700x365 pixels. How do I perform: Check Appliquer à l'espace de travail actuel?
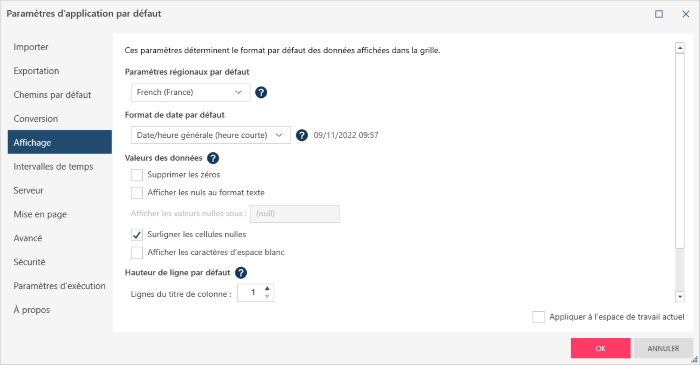(538, 317)
